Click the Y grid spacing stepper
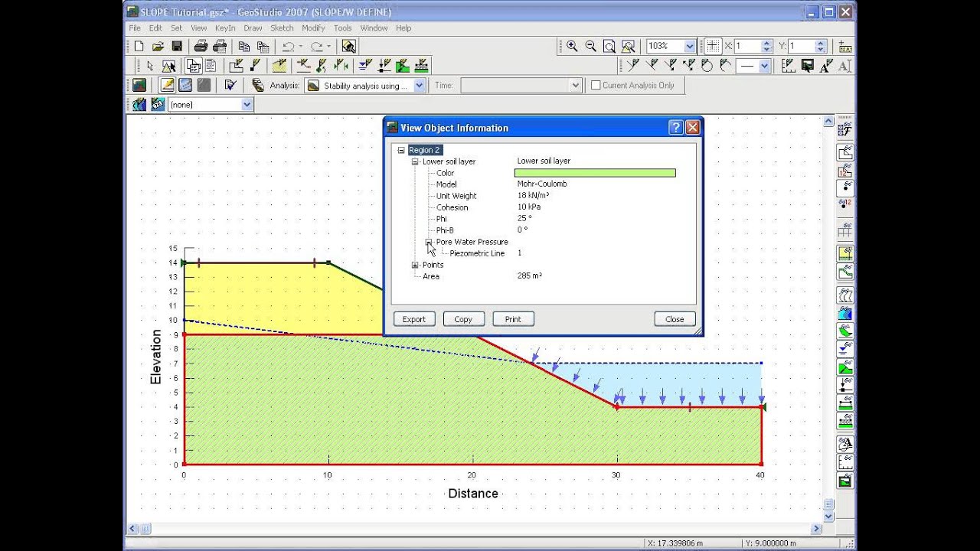This screenshot has width=980, height=551. tap(821, 47)
